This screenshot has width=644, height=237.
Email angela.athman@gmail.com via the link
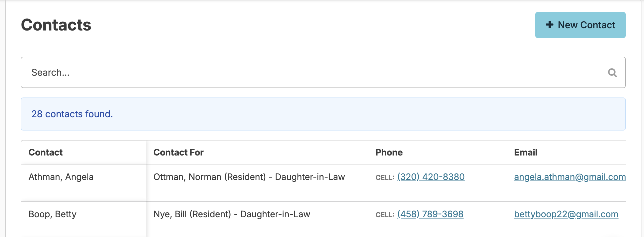(569, 177)
